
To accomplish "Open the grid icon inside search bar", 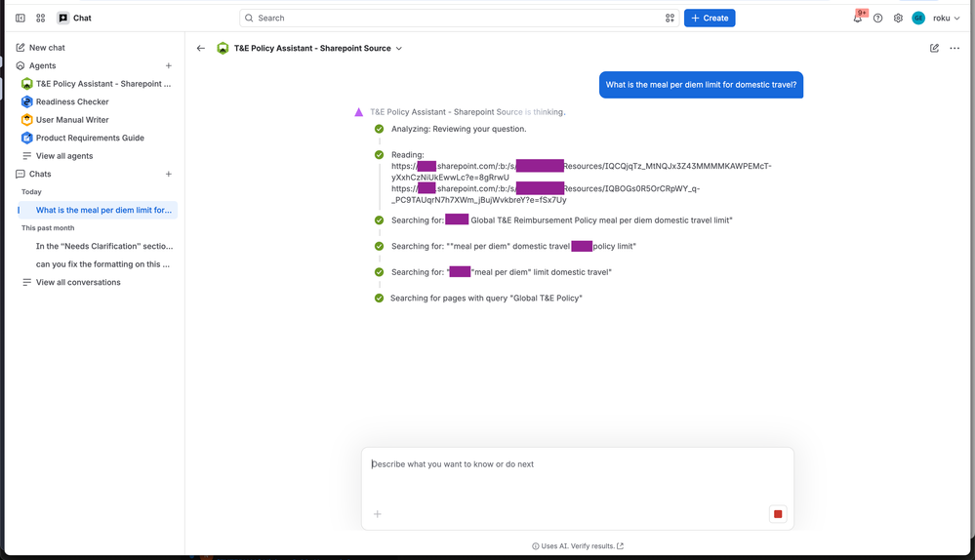I will pos(670,18).
